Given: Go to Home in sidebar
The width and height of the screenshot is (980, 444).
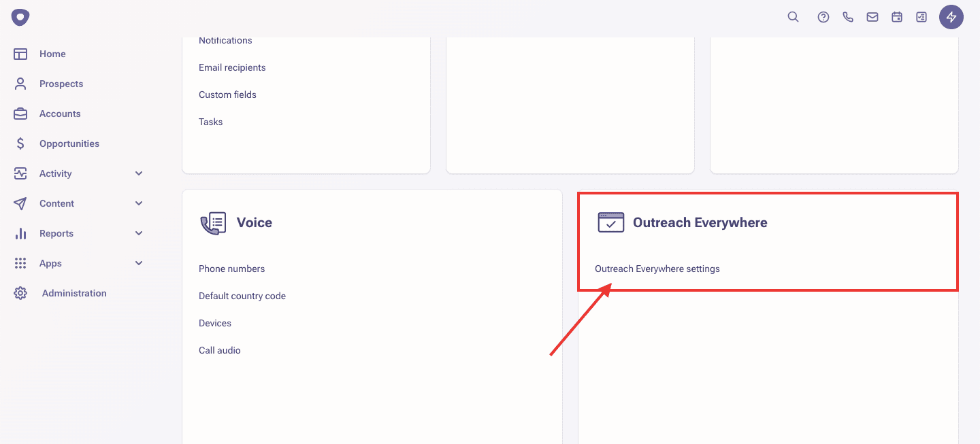Looking at the screenshot, I should click(52, 54).
